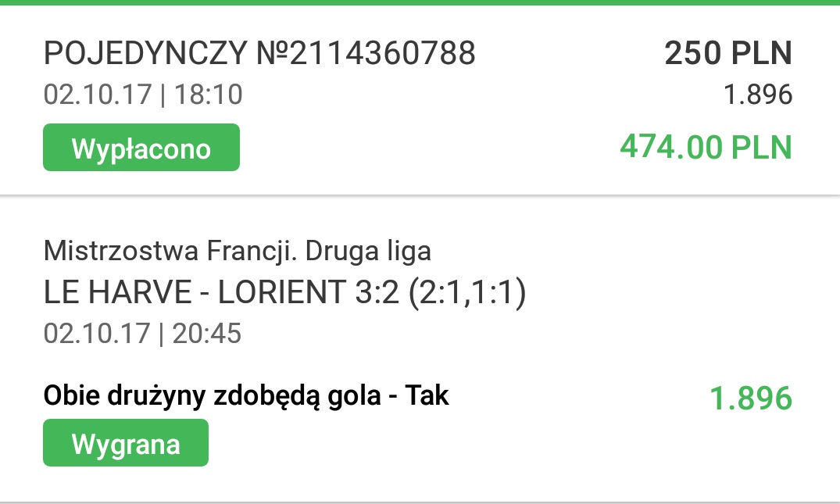Click the green bar at the top
This screenshot has height=504, width=840.
[x=420, y=2]
